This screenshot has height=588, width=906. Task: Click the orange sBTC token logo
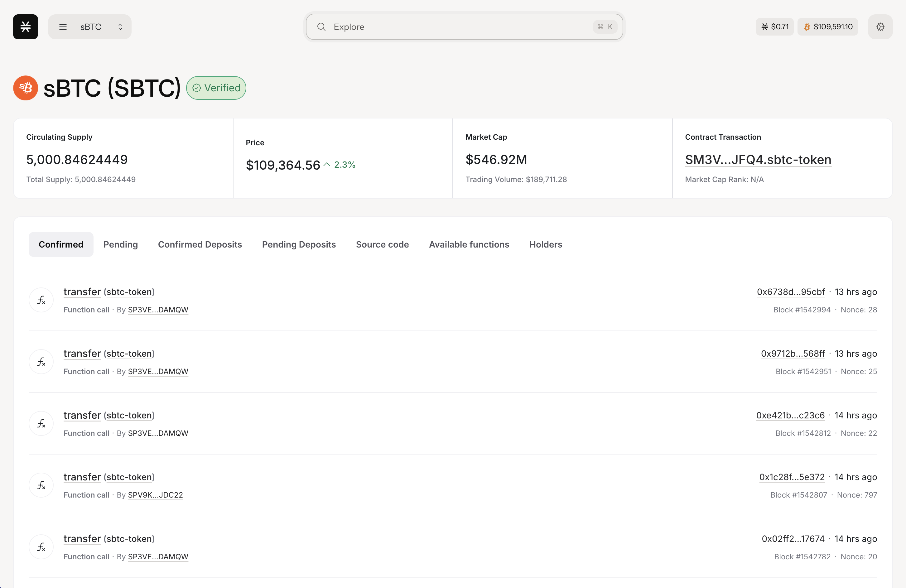26,88
